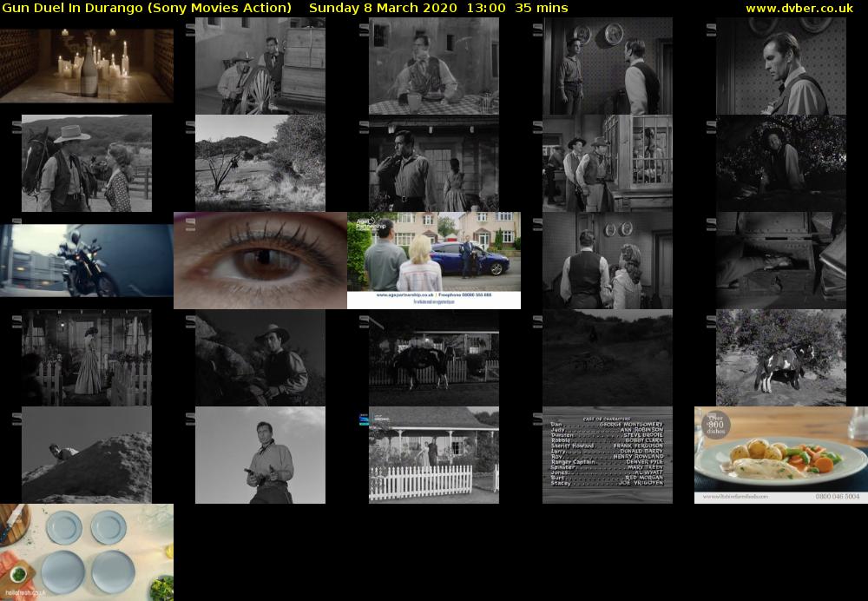Screen dimensions: 868x601
Task: Open the Age Partnership advert with blue car thumbnail
Action: pos(434,261)
